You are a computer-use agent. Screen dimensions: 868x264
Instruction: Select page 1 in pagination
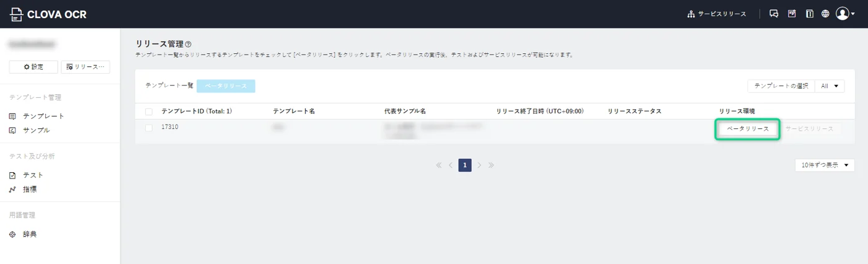465,165
